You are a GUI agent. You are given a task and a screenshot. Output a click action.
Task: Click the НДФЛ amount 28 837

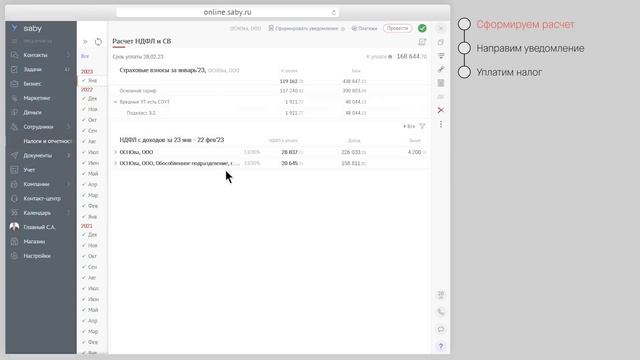(x=291, y=152)
